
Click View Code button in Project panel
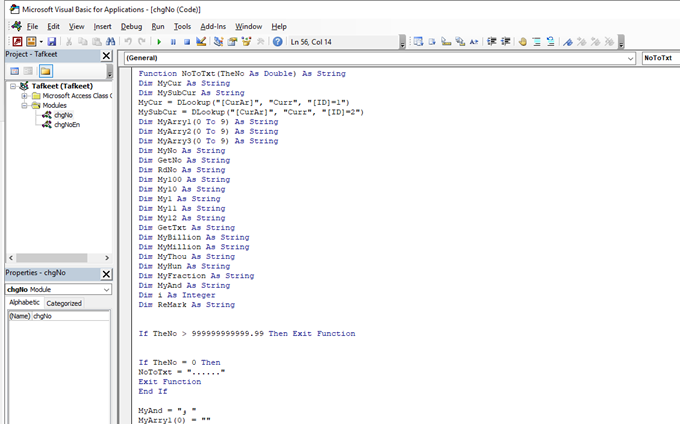tap(14, 72)
